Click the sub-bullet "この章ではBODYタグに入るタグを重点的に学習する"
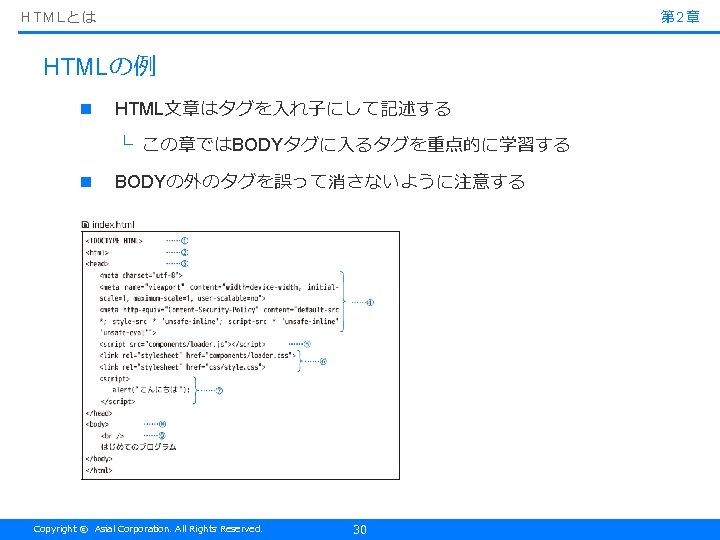 (356, 145)
